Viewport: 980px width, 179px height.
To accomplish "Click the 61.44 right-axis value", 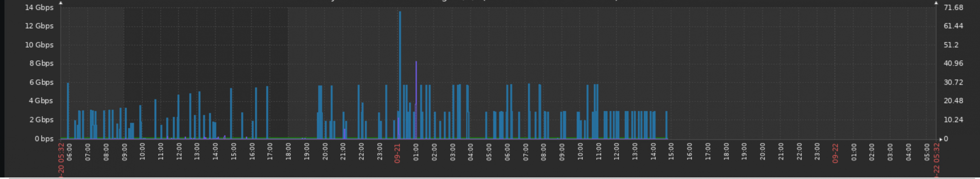I will coord(953,26).
